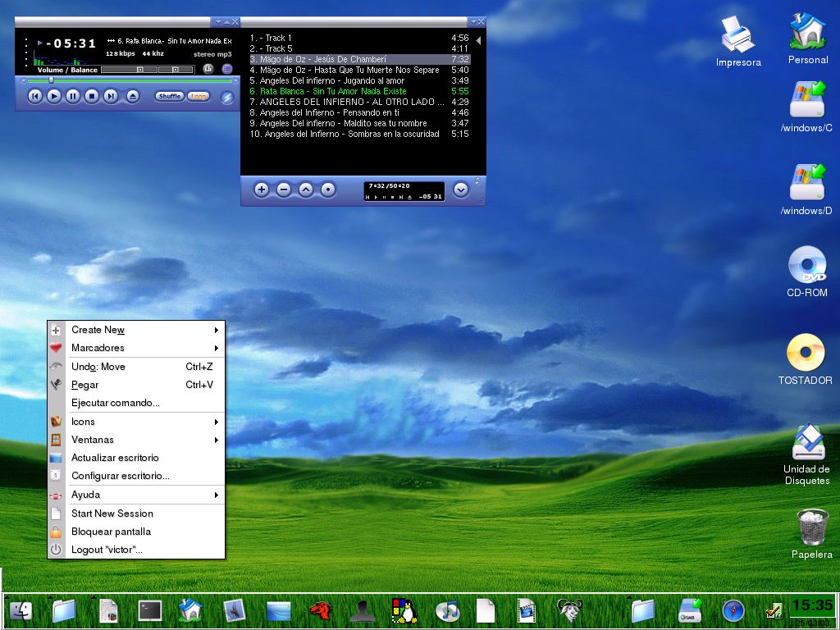Choose Actualizar escritorio
Screen dimensions: 840x630
(137, 458)
